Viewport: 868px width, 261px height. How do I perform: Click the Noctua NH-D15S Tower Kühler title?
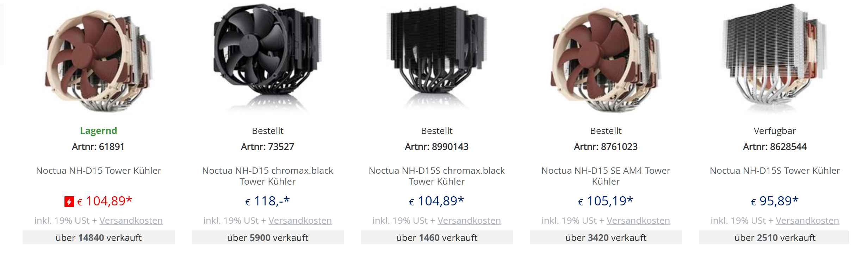775,171
